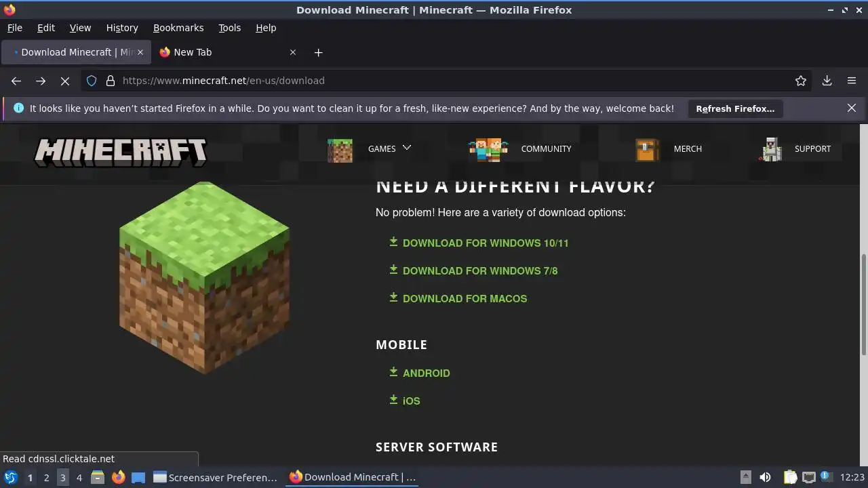Open tracking protection shield info
Viewport: 868px width, 488px height.
92,81
